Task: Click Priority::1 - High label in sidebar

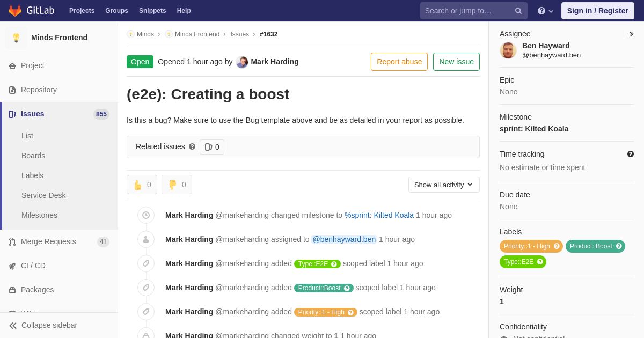Action: coord(526,246)
